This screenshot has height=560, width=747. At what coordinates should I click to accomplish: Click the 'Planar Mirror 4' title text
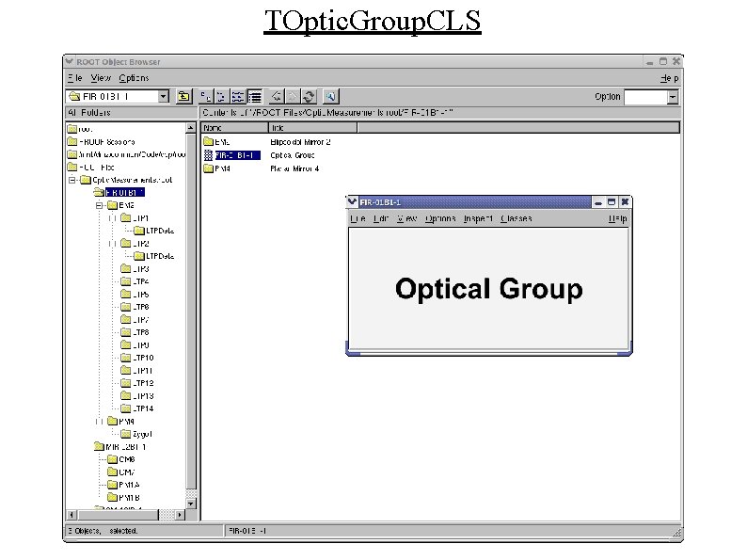point(294,168)
